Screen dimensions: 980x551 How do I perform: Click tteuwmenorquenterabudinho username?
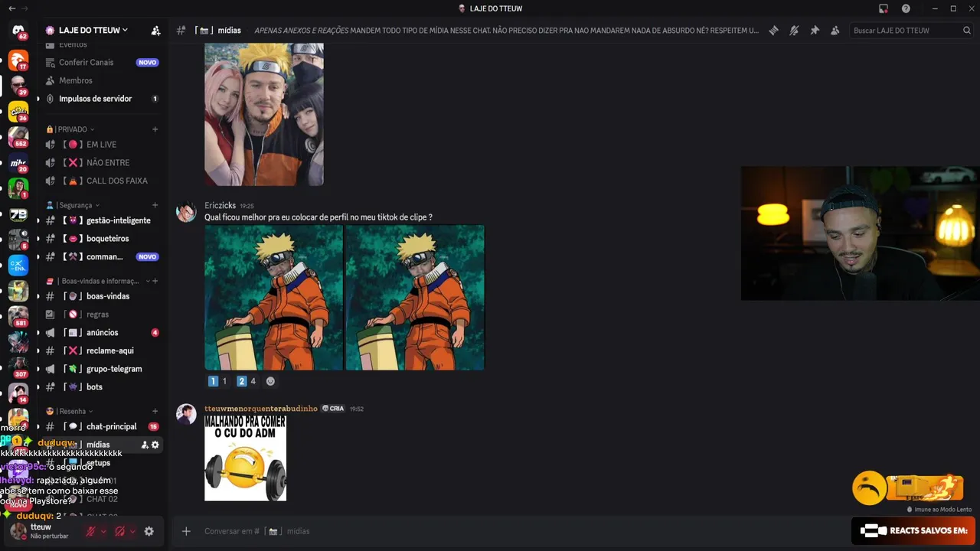coord(261,409)
